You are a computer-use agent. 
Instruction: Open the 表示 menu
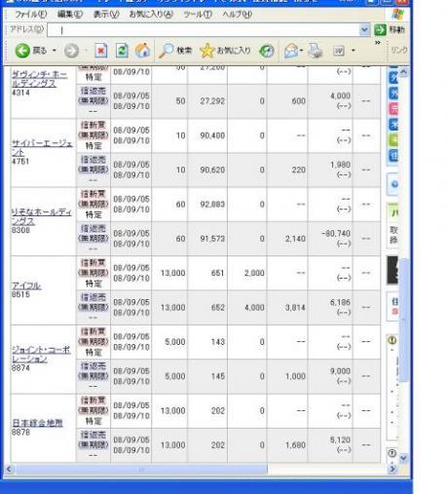pyautogui.click(x=106, y=15)
